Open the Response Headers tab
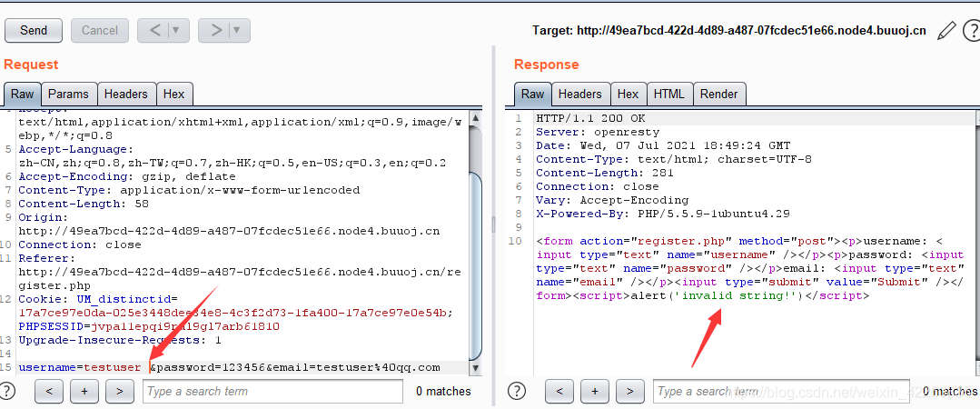The image size is (980, 409). click(x=580, y=94)
